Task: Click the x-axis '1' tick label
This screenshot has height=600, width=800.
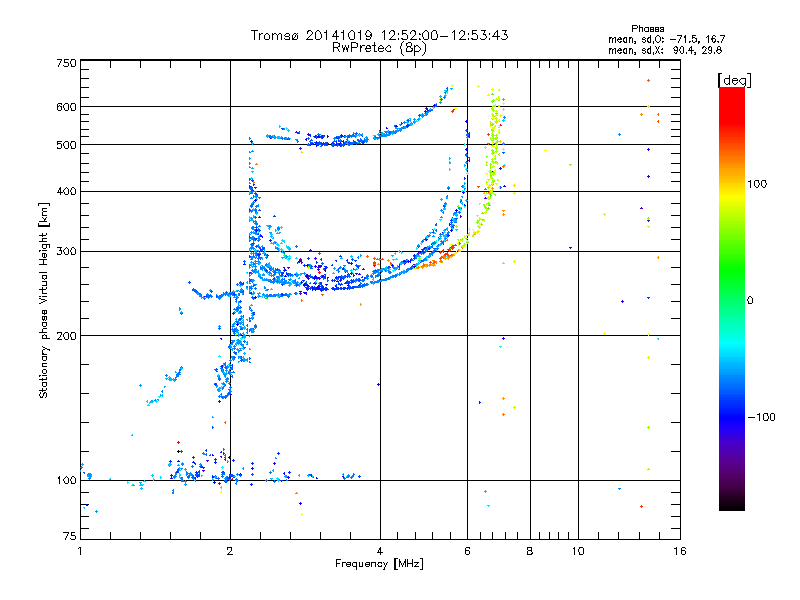Action: (80, 551)
